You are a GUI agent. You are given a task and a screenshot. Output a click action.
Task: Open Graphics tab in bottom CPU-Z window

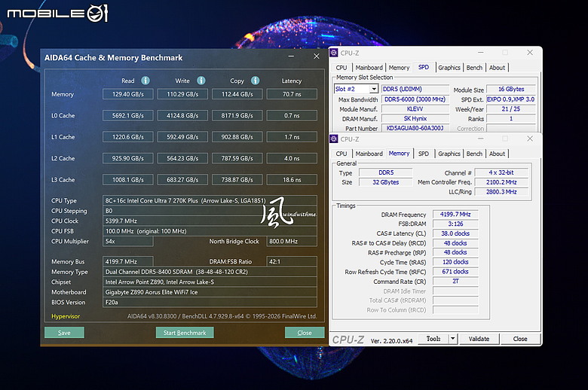(449, 154)
